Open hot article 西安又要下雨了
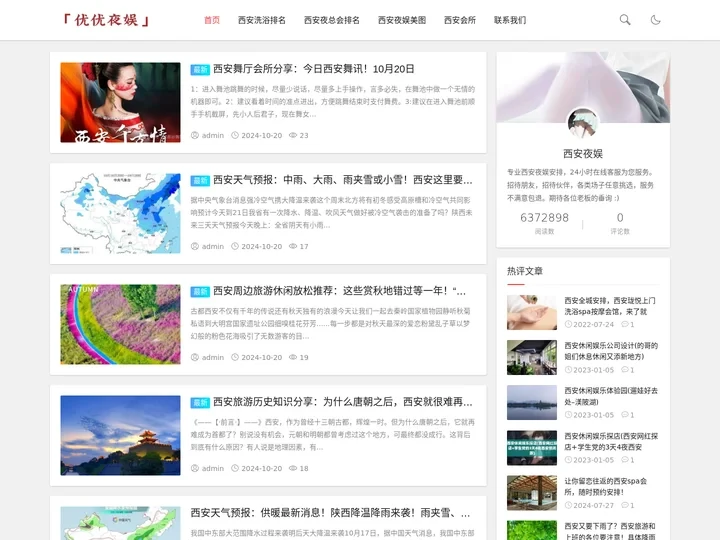720x540 pixels. [x=610, y=531]
